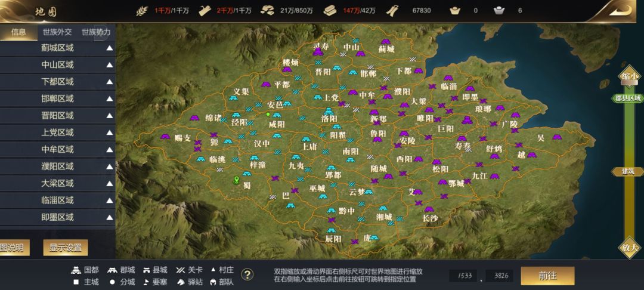
Task: Select the purple city icon beside 吴
Action: tap(557, 137)
